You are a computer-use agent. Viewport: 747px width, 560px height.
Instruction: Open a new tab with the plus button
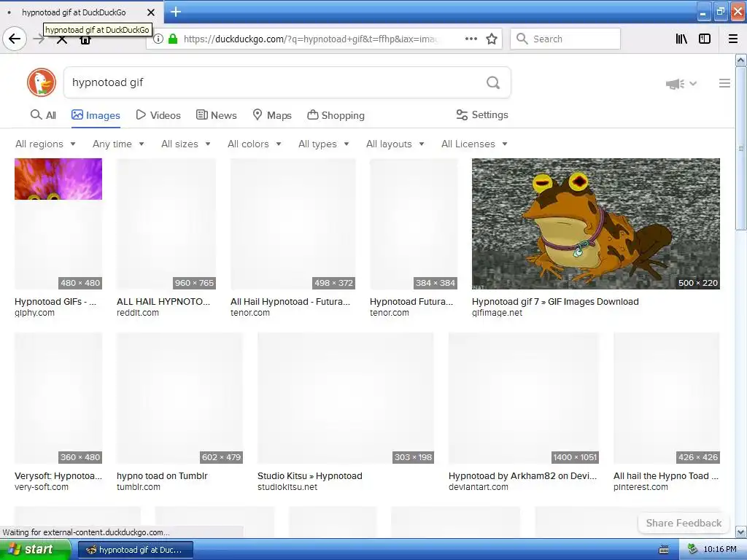pos(176,12)
